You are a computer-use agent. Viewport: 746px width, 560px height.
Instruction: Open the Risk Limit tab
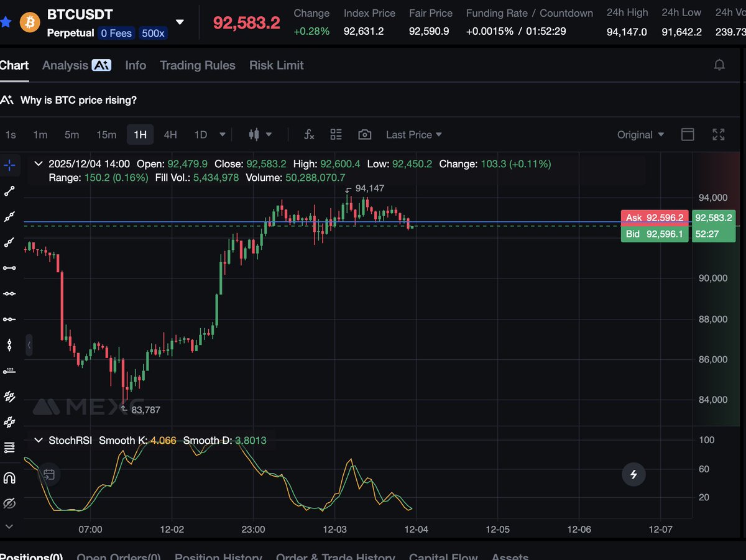click(x=277, y=65)
